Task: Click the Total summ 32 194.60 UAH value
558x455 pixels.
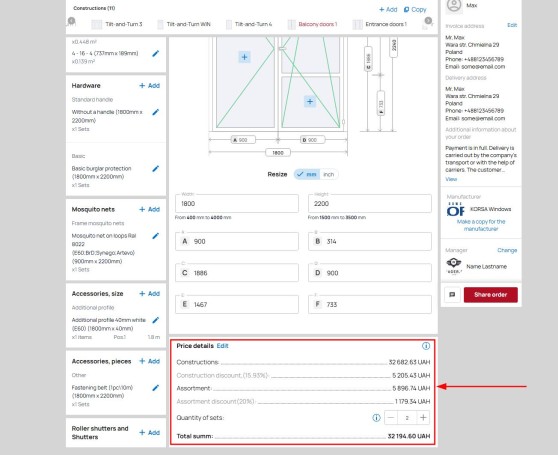Action: [x=409, y=436]
